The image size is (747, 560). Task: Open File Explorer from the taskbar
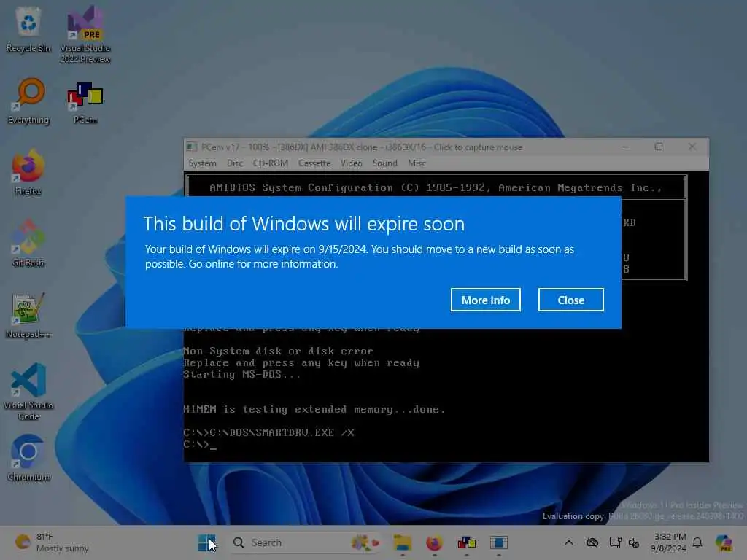coord(402,542)
